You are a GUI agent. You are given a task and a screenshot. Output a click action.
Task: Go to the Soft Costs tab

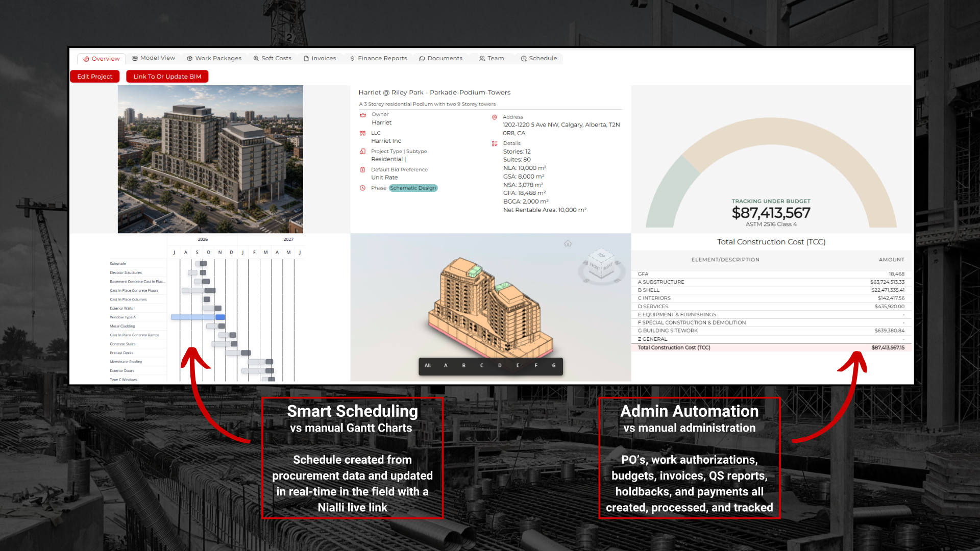pyautogui.click(x=273, y=58)
